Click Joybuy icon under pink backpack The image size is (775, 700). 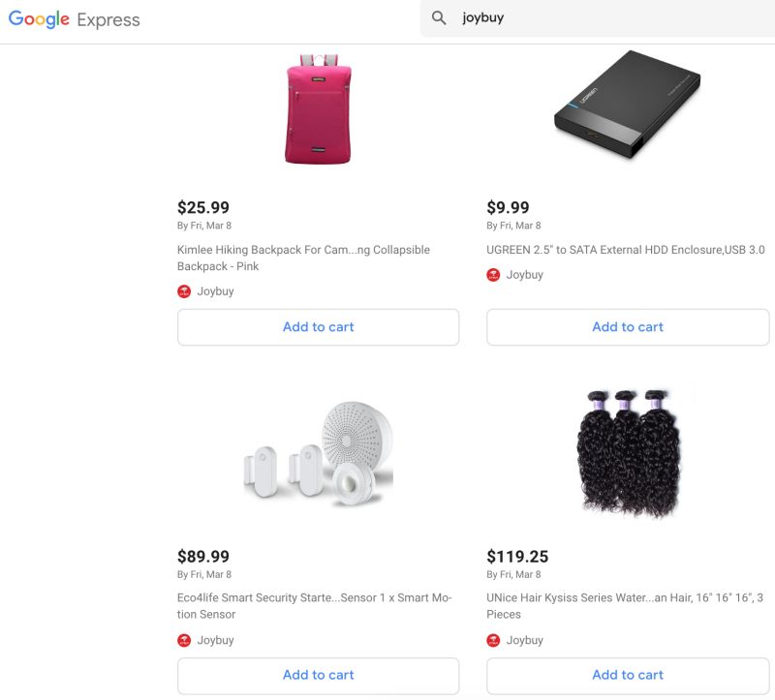click(x=184, y=291)
